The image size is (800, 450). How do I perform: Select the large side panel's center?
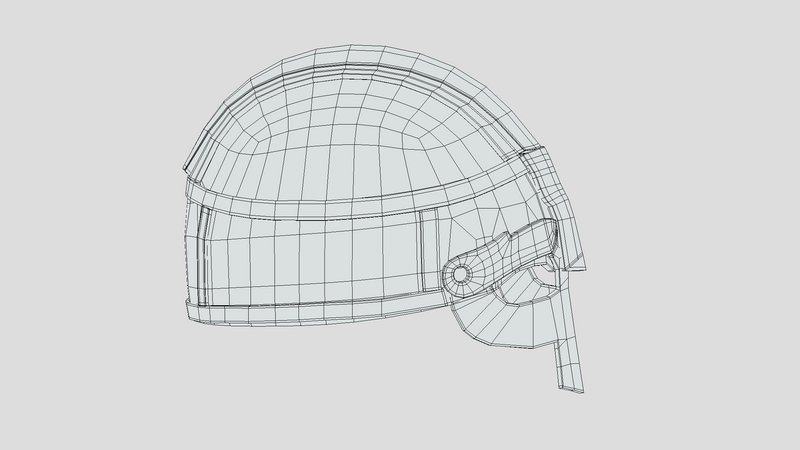pyautogui.click(x=310, y=255)
